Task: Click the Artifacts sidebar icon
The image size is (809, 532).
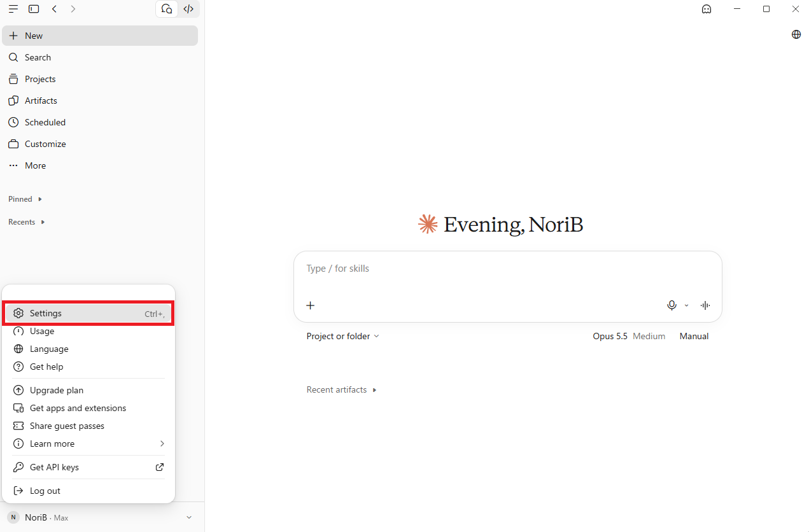Action: point(13,101)
